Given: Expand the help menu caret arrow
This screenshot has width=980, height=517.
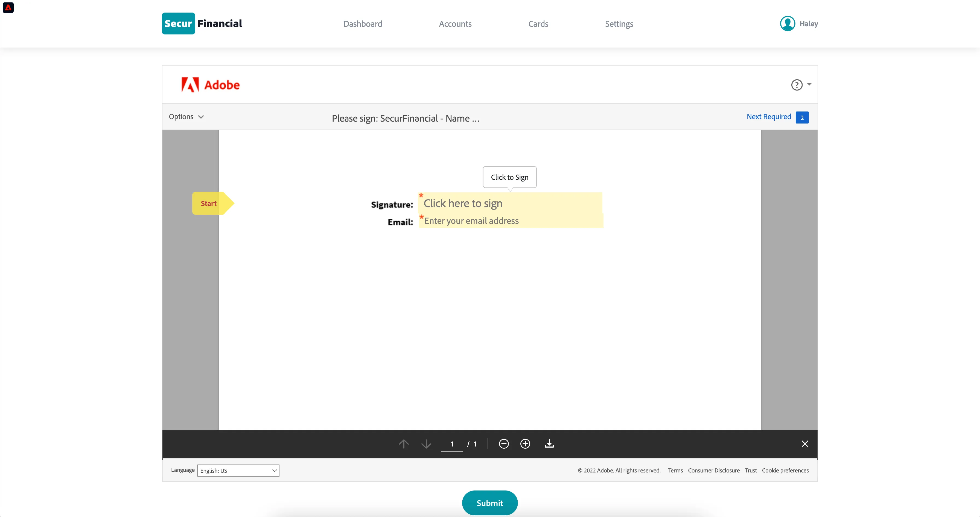Looking at the screenshot, I should (809, 84).
